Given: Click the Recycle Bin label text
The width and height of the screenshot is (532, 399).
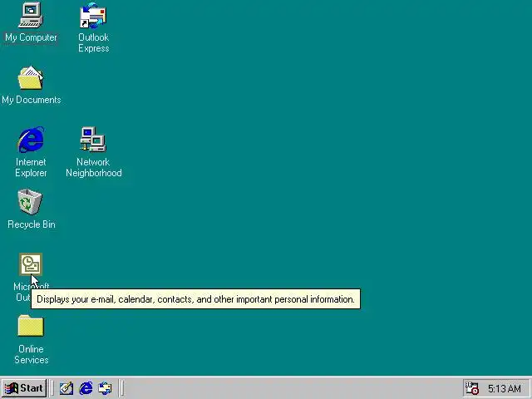Looking at the screenshot, I should 32,224.
